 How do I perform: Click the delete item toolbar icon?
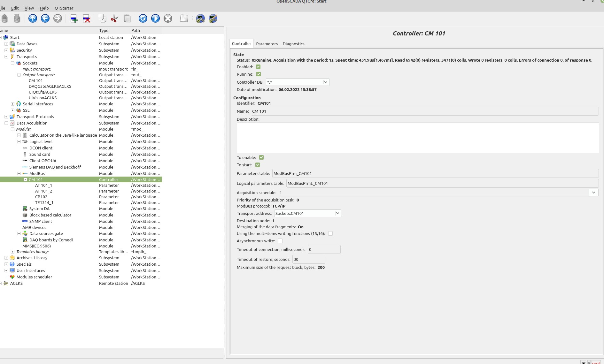pos(87,19)
